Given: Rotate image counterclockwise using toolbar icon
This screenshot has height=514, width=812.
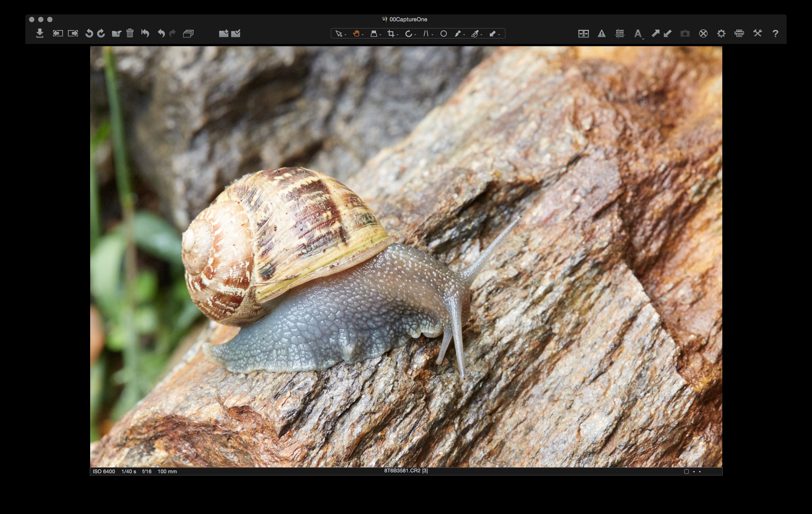Looking at the screenshot, I should tap(89, 33).
